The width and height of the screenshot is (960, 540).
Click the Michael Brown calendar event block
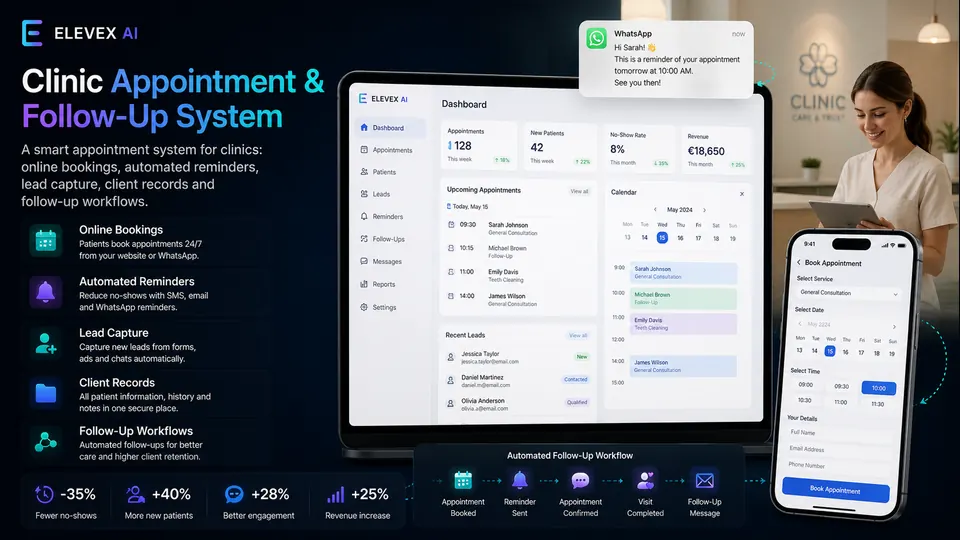click(x=683, y=298)
